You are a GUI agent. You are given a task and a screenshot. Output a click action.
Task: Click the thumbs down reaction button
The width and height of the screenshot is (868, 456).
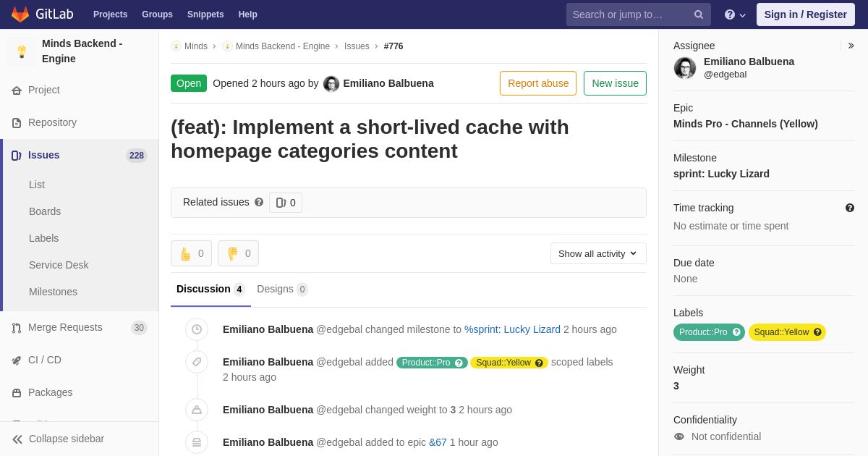click(x=238, y=253)
